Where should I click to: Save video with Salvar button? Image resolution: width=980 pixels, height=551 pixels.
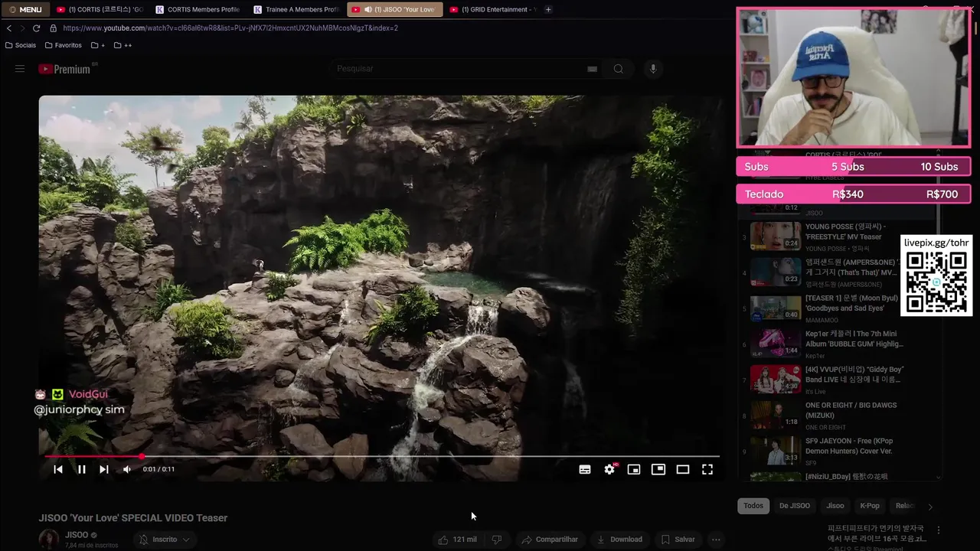tap(678, 540)
